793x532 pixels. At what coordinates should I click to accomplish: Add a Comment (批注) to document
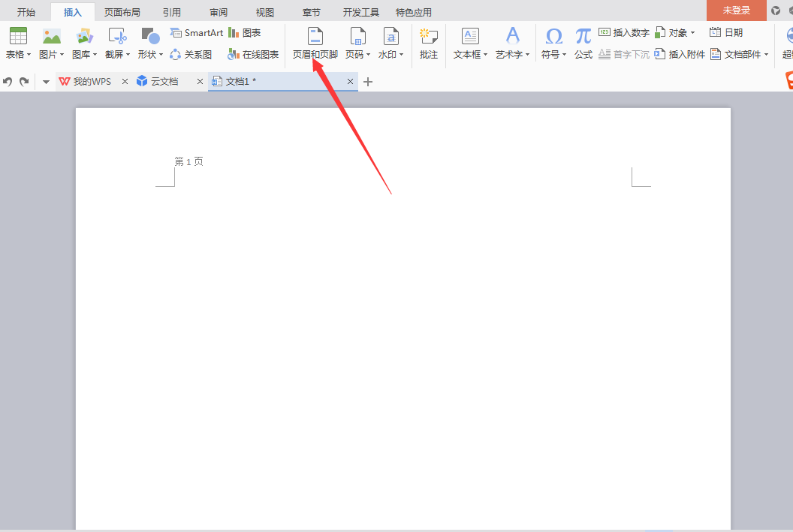click(x=429, y=43)
